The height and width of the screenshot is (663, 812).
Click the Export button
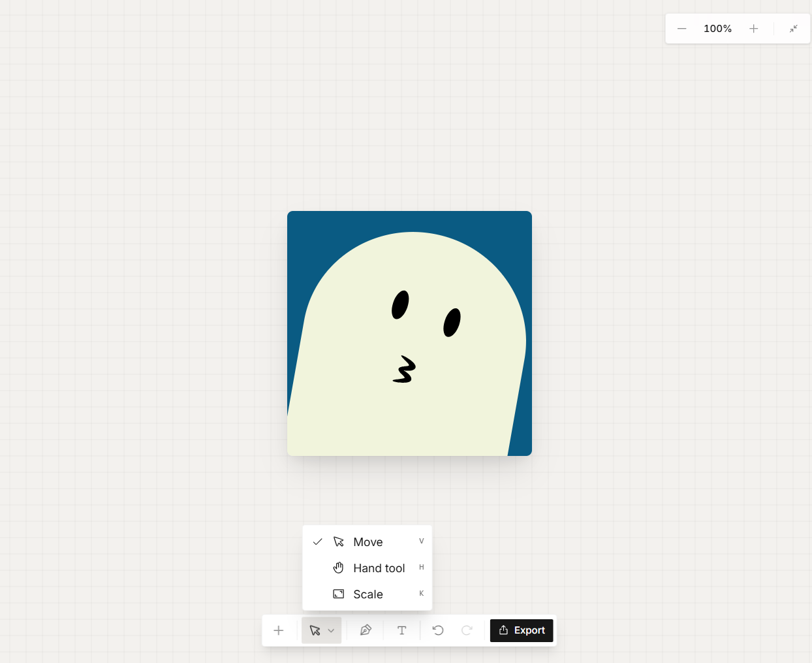(x=521, y=630)
